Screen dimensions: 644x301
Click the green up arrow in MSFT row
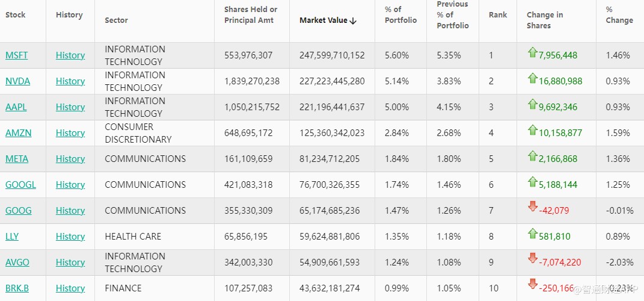(x=532, y=52)
